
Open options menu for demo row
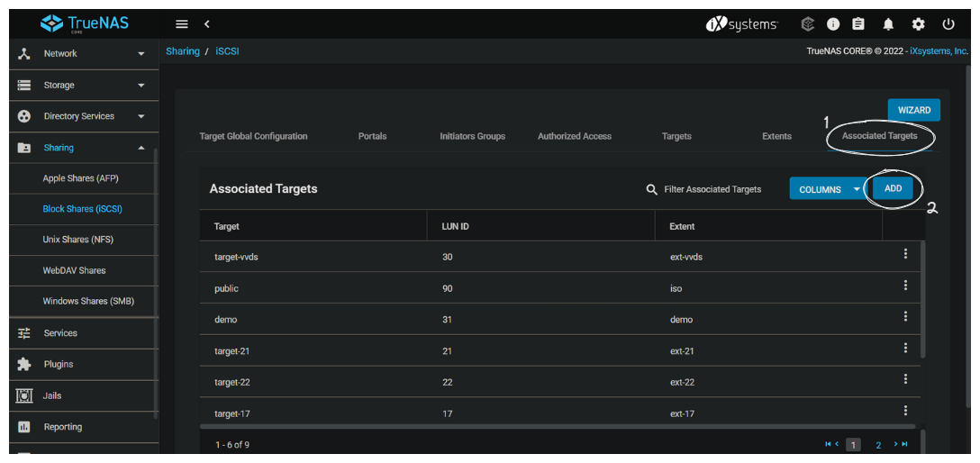tap(905, 316)
